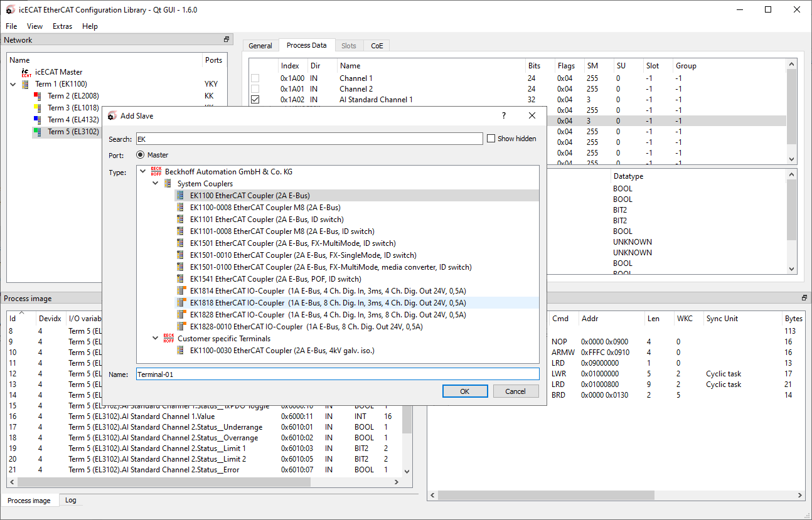Click the Beckhoff logo next to System vendor node
Viewport: 812px width, 520px height.
156,172
